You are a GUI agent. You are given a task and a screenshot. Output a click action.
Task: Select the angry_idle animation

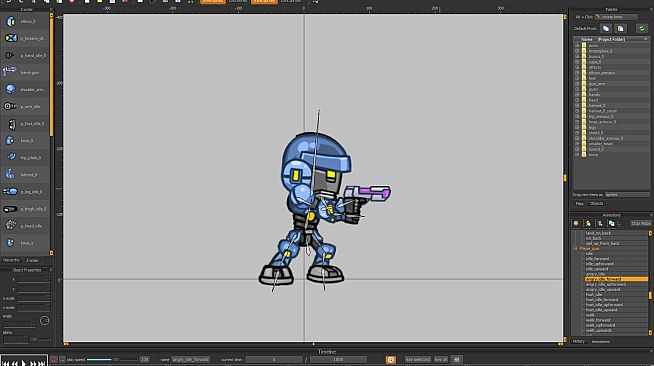(595, 274)
